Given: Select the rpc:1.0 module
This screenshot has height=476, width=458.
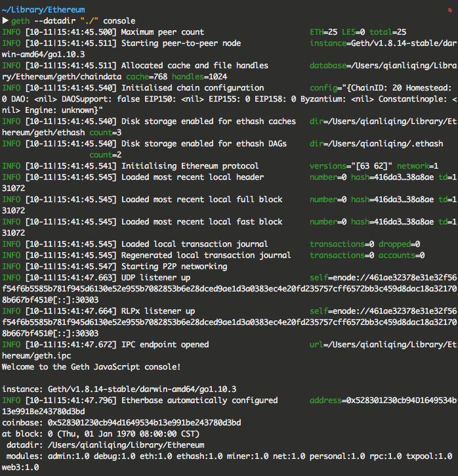Looking at the screenshot, I should [386, 456].
